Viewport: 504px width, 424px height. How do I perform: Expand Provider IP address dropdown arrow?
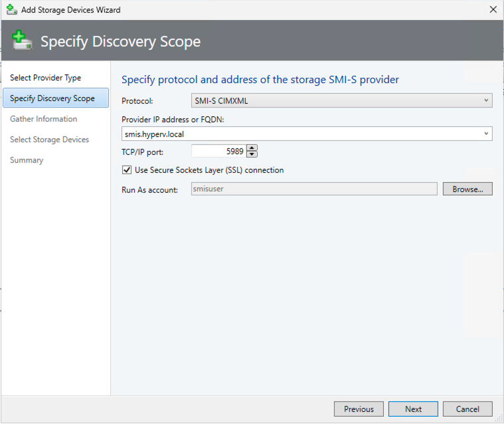[x=487, y=134]
